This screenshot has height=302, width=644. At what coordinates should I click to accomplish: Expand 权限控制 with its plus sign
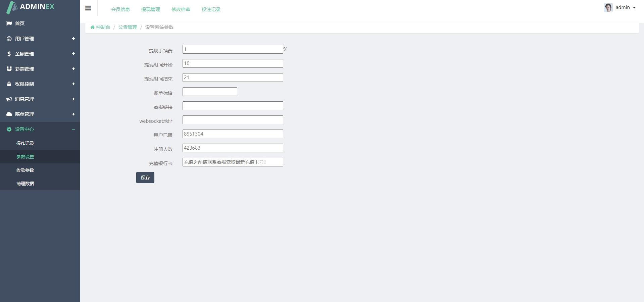[x=73, y=84]
